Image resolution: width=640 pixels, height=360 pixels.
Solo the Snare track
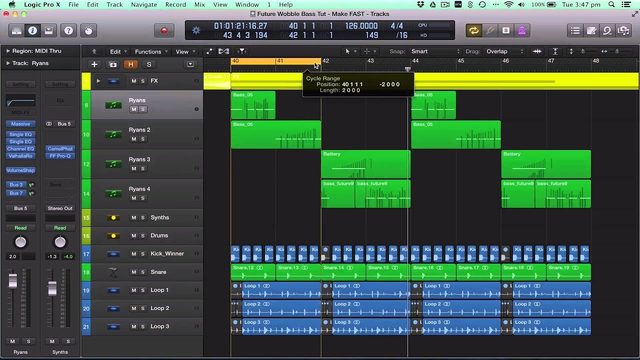(143, 272)
